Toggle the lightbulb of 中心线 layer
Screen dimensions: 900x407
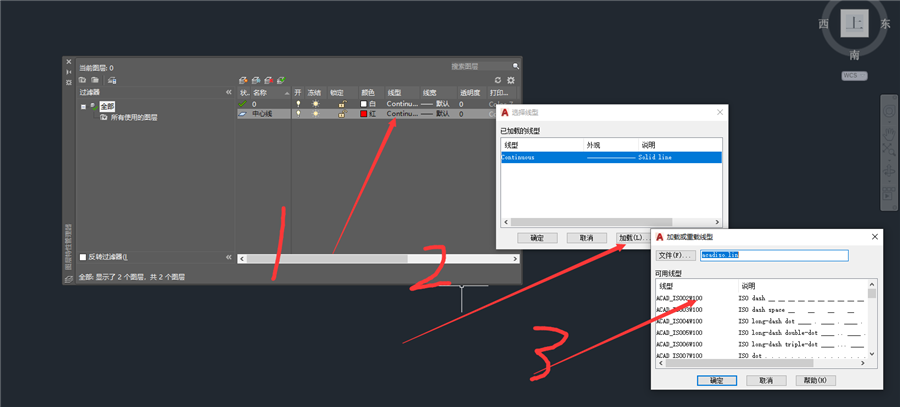pos(298,114)
